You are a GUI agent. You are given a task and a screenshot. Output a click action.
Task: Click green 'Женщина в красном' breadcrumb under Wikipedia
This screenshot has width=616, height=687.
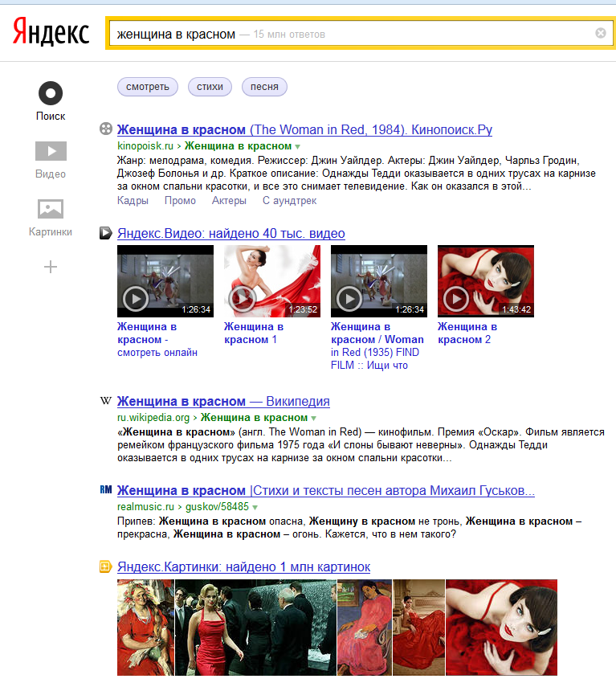click(254, 418)
